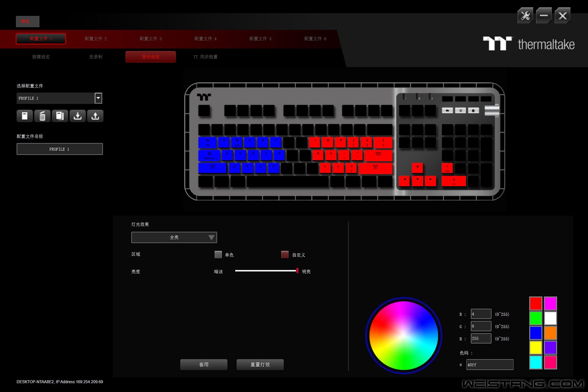Viewport: 588px width, 392px height.
Task: Select the red right Shift key
Action: 376,168
